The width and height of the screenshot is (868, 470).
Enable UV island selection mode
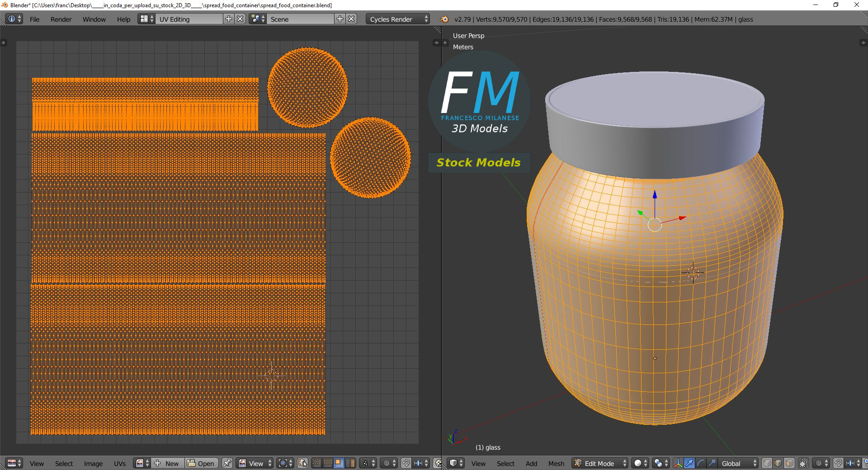click(x=350, y=463)
